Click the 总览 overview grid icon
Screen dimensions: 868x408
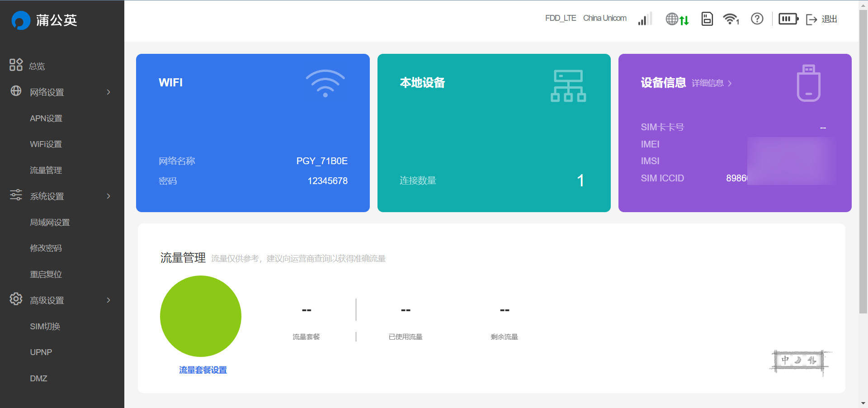tap(16, 65)
